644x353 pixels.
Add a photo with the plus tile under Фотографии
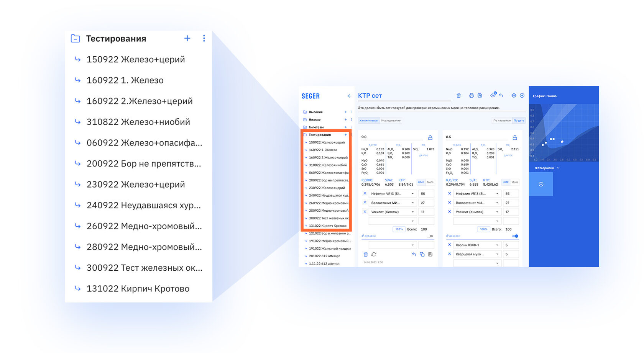point(541,184)
